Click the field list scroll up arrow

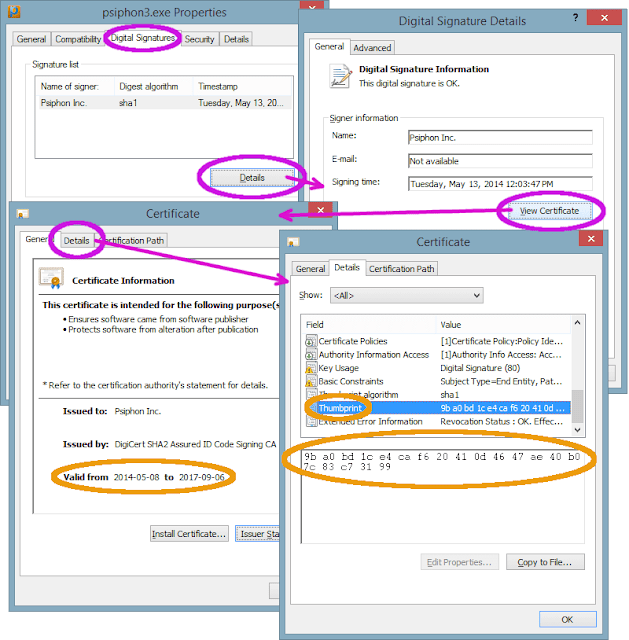pyautogui.click(x=577, y=322)
